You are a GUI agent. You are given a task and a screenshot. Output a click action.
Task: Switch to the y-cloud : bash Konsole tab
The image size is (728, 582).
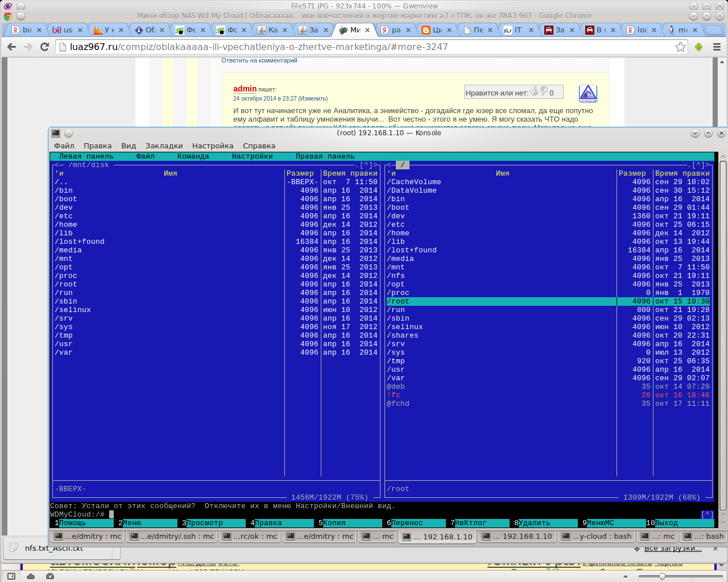tap(597, 536)
